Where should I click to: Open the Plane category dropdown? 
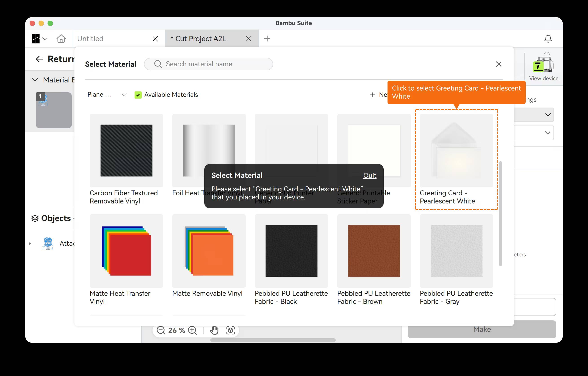tap(107, 95)
